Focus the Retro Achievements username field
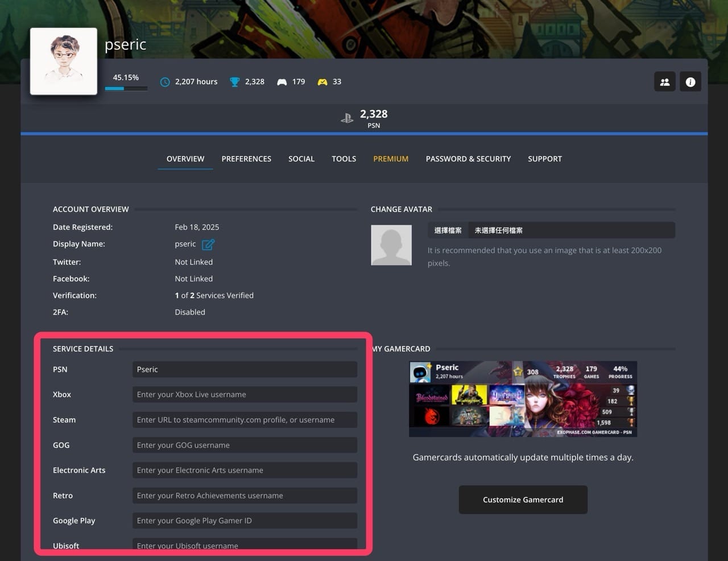 (245, 496)
